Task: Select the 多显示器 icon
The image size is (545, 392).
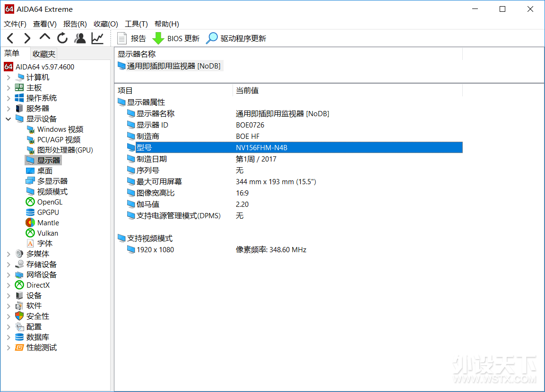Action: tap(31, 181)
